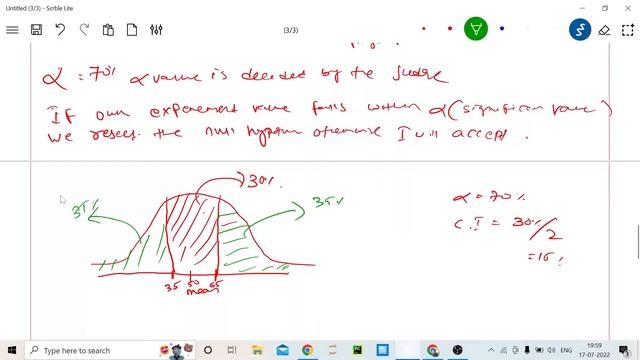Click the blue stroke style button
This screenshot has width=640, height=360.
click(x=580, y=29)
